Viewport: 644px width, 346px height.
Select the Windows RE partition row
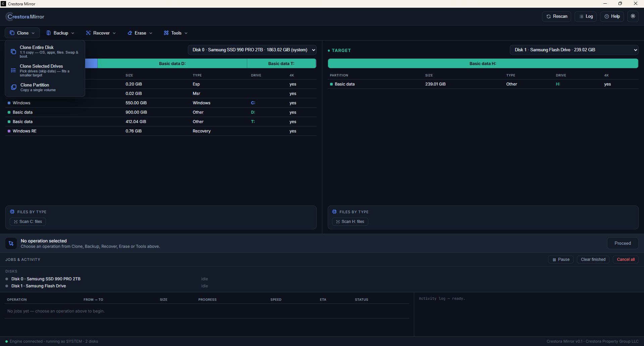click(x=161, y=131)
